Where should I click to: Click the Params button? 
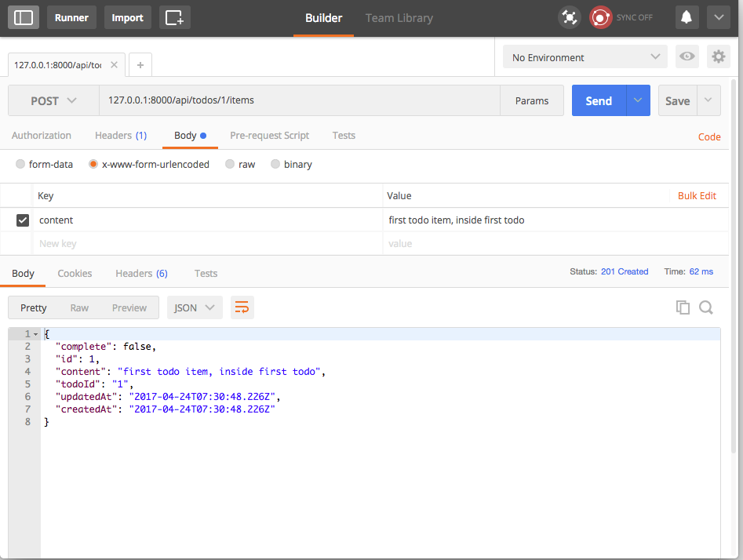[x=532, y=100]
